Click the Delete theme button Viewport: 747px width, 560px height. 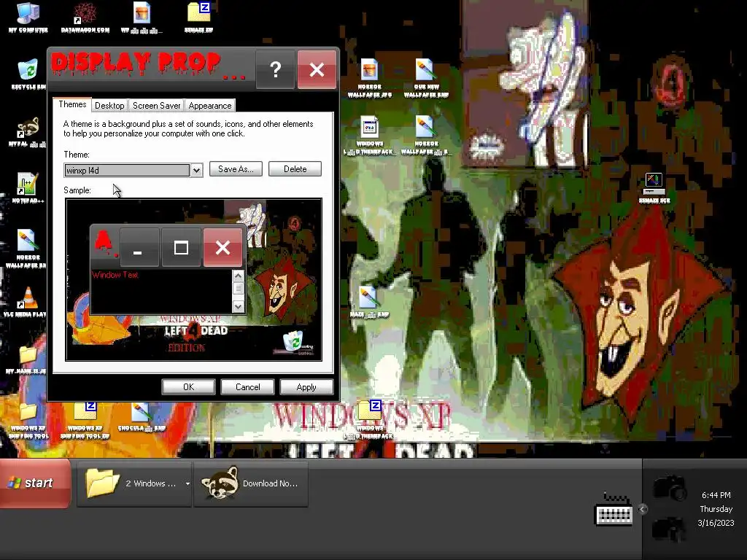click(295, 169)
